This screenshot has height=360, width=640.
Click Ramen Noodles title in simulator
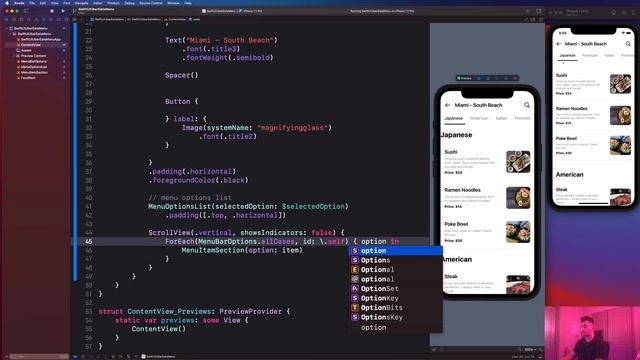pyautogui.click(x=571, y=109)
